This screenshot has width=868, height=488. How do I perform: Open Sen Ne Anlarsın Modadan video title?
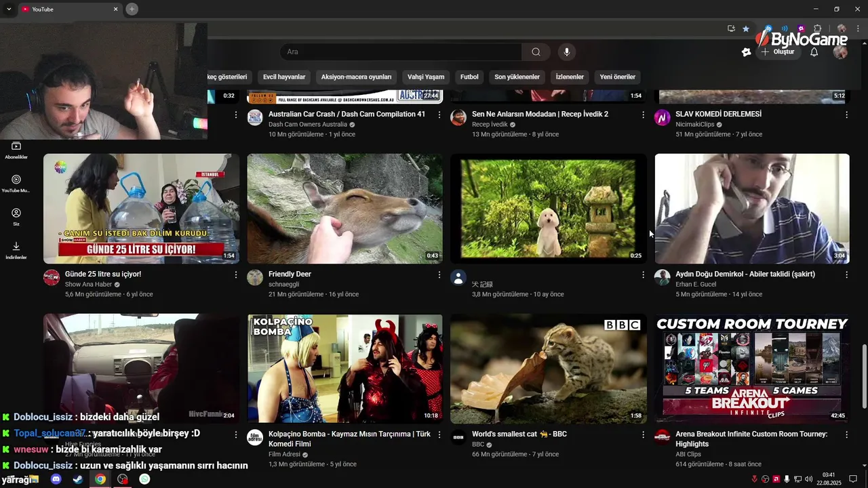tap(540, 114)
